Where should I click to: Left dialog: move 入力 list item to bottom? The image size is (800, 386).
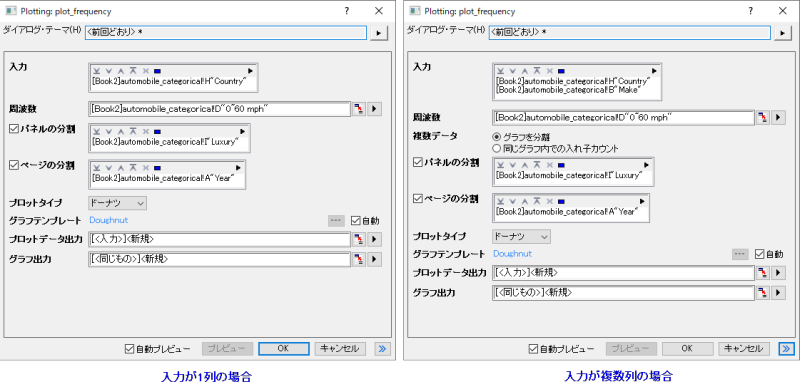click(x=96, y=71)
